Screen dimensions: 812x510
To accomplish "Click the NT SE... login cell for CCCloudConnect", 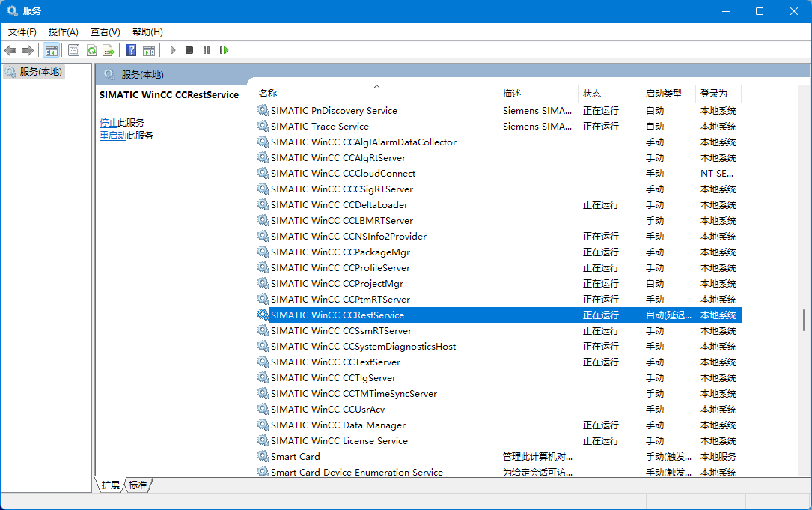I will coord(717,174).
